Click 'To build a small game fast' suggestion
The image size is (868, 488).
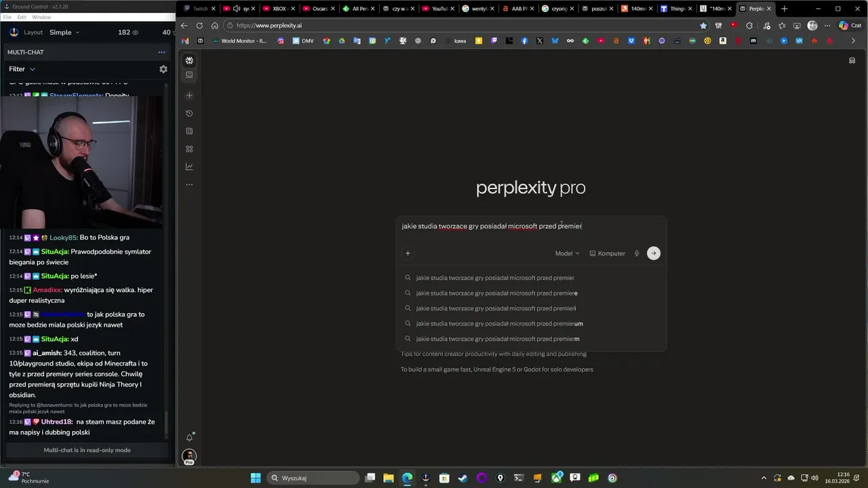pyautogui.click(x=497, y=369)
